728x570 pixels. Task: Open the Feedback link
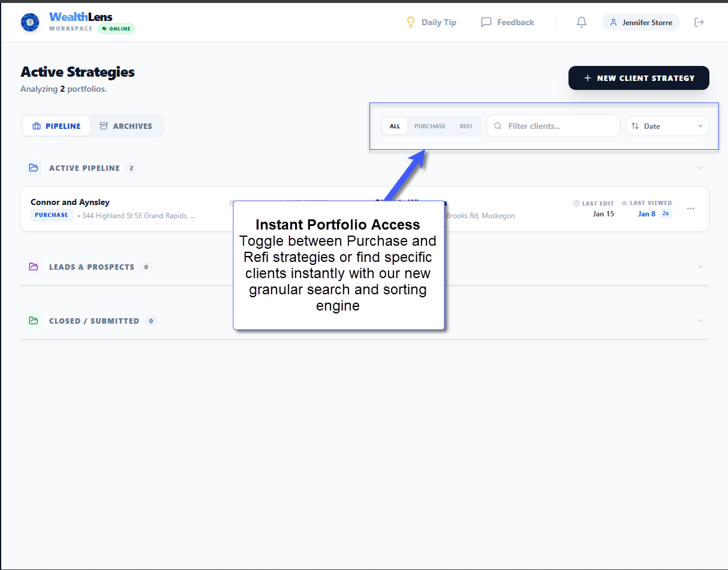[x=507, y=22]
